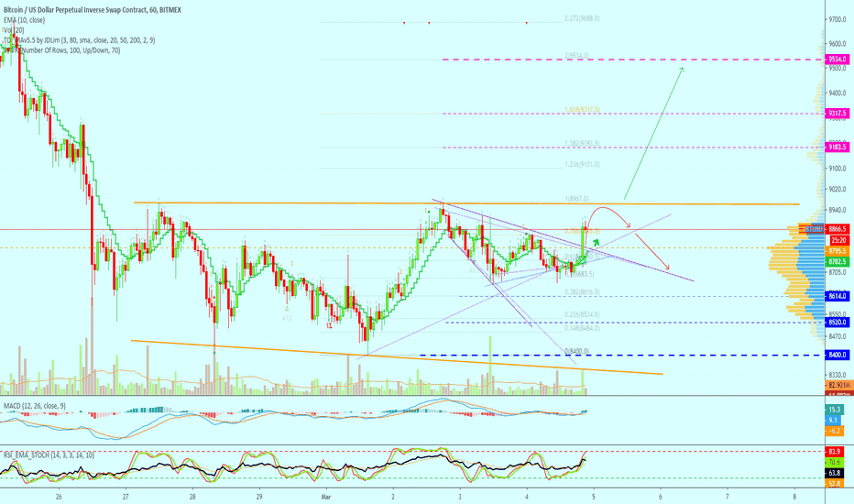Click the green 70.5 RSI value label
This screenshot has height=504, width=854.
pos(835,462)
